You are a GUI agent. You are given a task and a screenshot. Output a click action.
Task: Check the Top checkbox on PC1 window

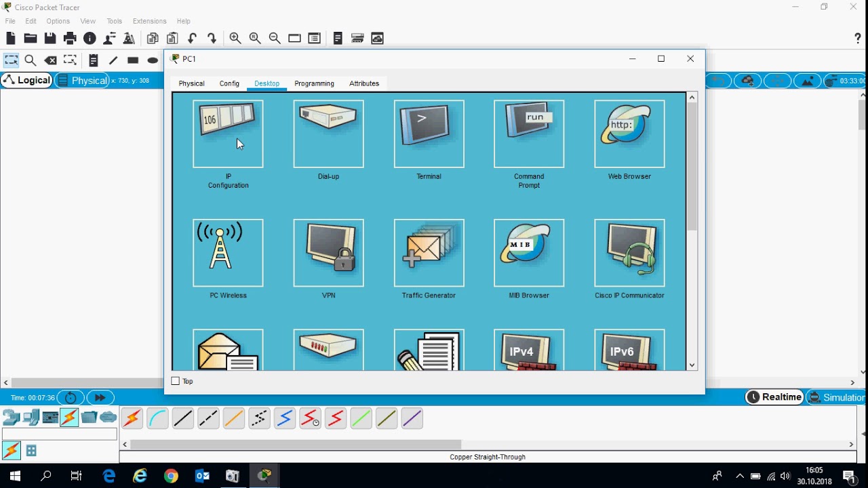(174, 381)
